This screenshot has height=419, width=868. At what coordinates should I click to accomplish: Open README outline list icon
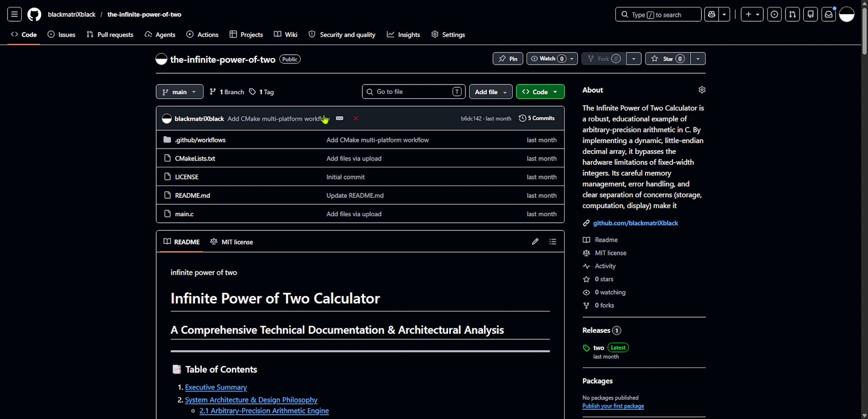(x=553, y=242)
